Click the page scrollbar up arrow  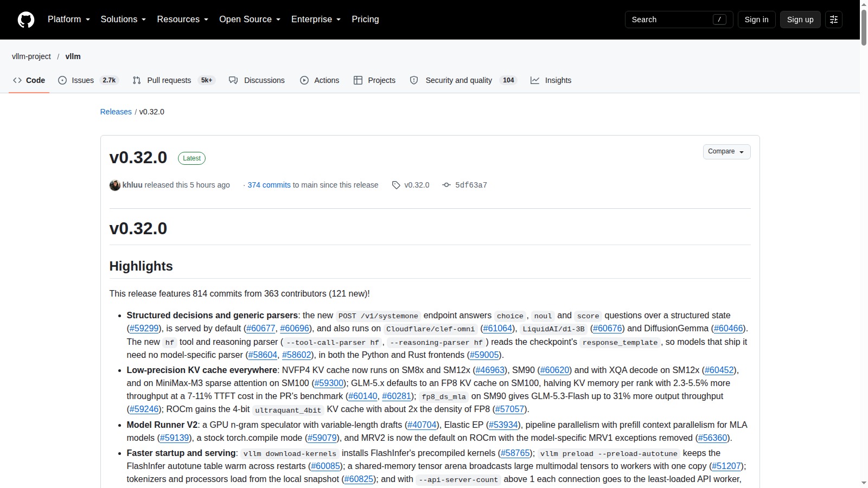(864, 4)
